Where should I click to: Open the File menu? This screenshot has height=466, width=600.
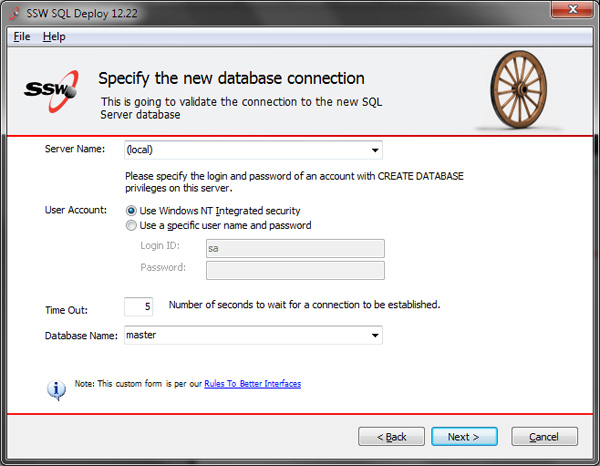[22, 37]
